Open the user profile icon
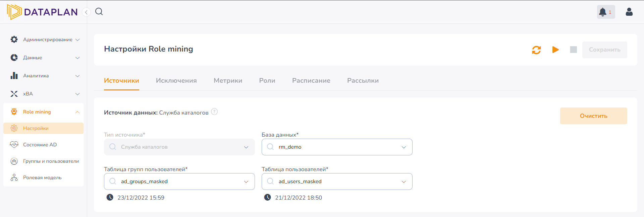This screenshot has width=644, height=217. click(x=629, y=12)
